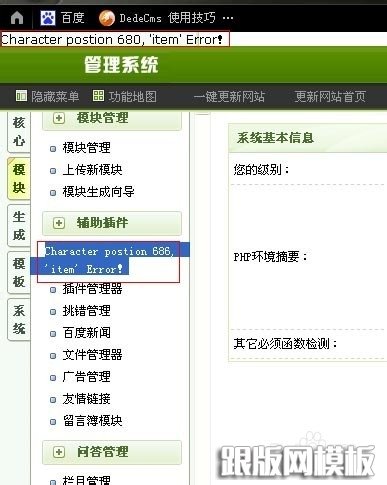Open 留言簿模块 menu item
The width and height of the screenshot is (387, 485).
[x=92, y=421]
